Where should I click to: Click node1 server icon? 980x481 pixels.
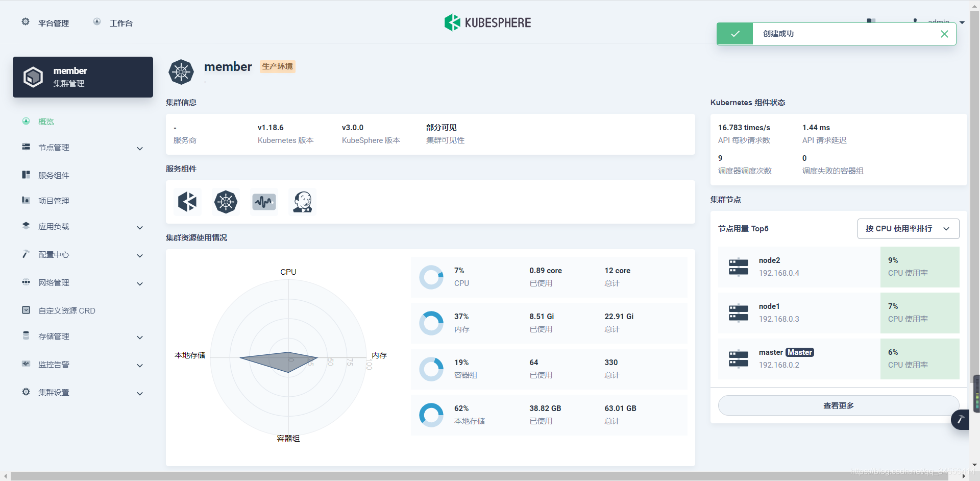coord(739,313)
